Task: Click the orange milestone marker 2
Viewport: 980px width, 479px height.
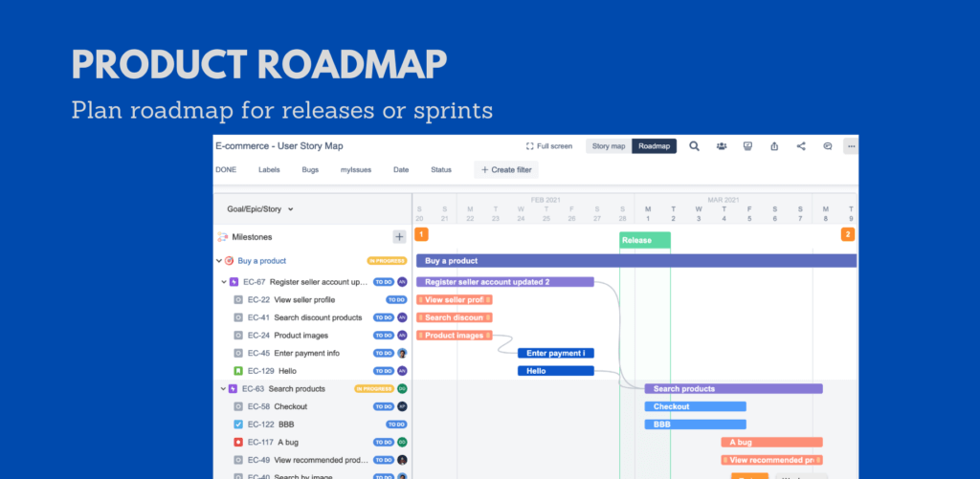Action: pos(848,235)
